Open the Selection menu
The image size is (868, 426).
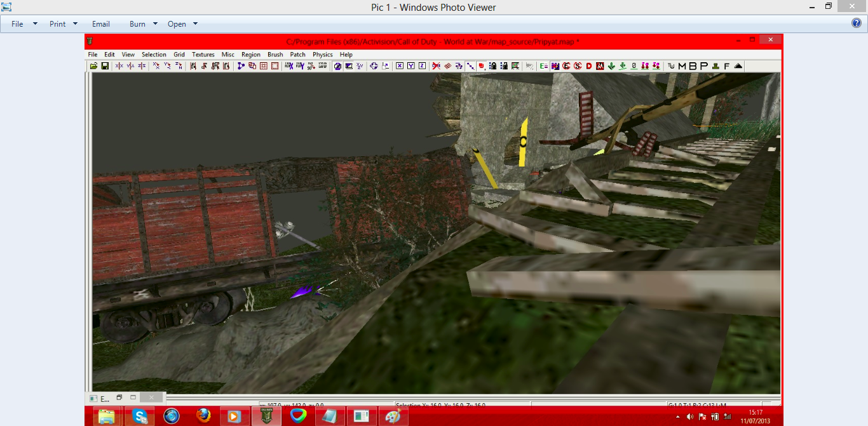point(154,55)
